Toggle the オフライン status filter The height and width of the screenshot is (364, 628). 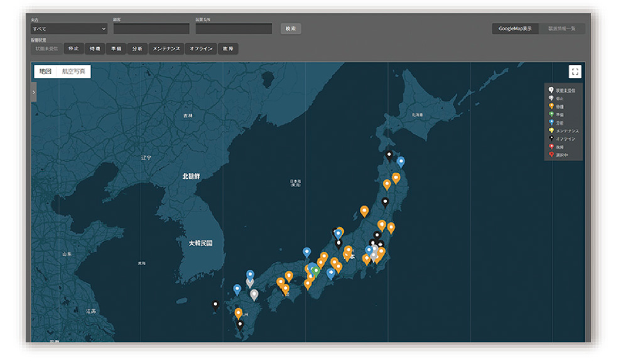point(201,49)
